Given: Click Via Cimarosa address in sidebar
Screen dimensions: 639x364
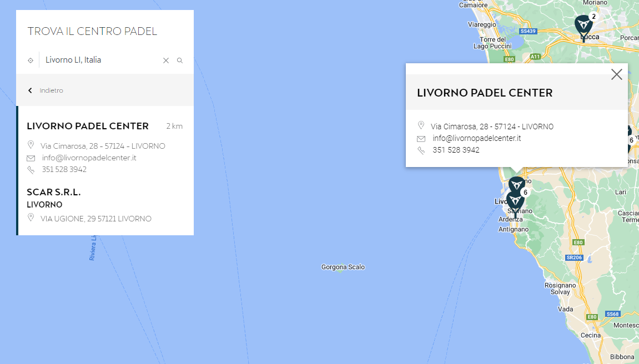Looking at the screenshot, I should 103,146.
